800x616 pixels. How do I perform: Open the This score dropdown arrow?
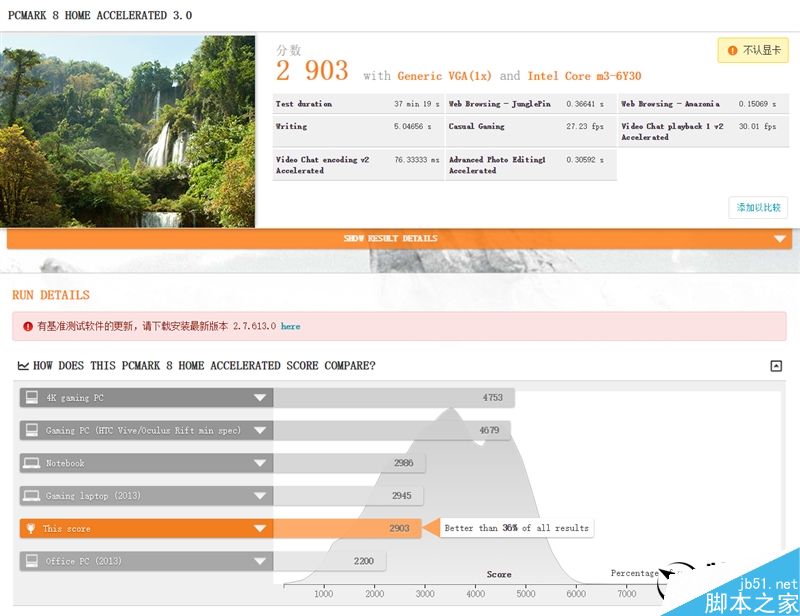click(260, 528)
